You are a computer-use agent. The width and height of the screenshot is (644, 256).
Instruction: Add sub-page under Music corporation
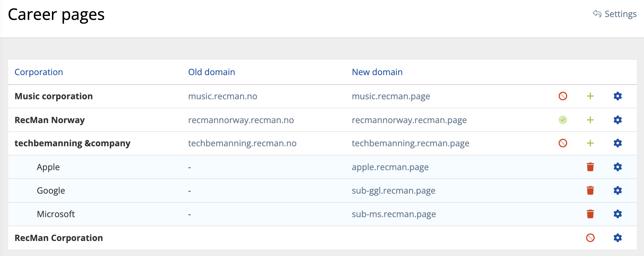[x=590, y=96]
